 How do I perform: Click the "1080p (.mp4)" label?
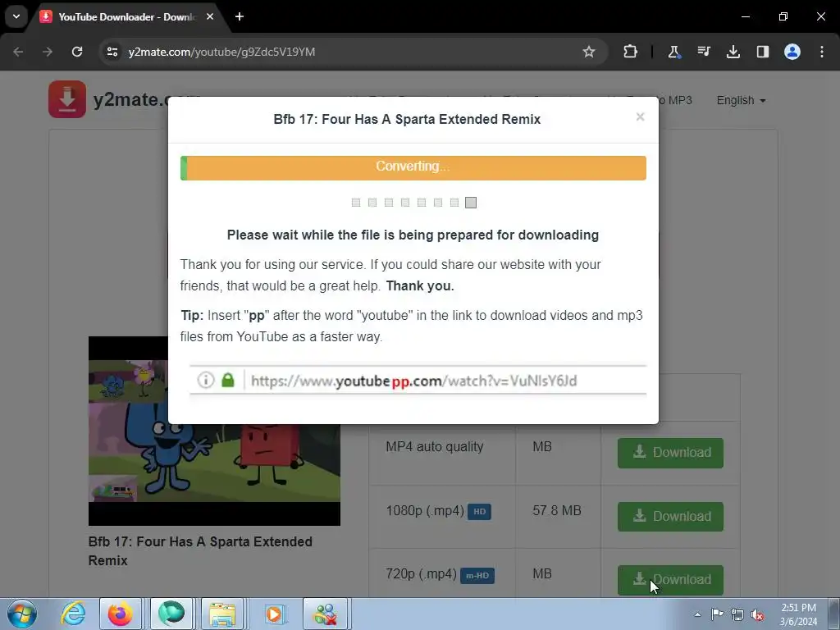(x=425, y=510)
